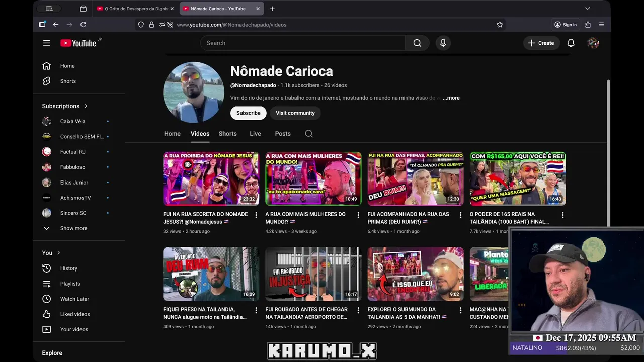Click the search magnifier button

click(417, 43)
